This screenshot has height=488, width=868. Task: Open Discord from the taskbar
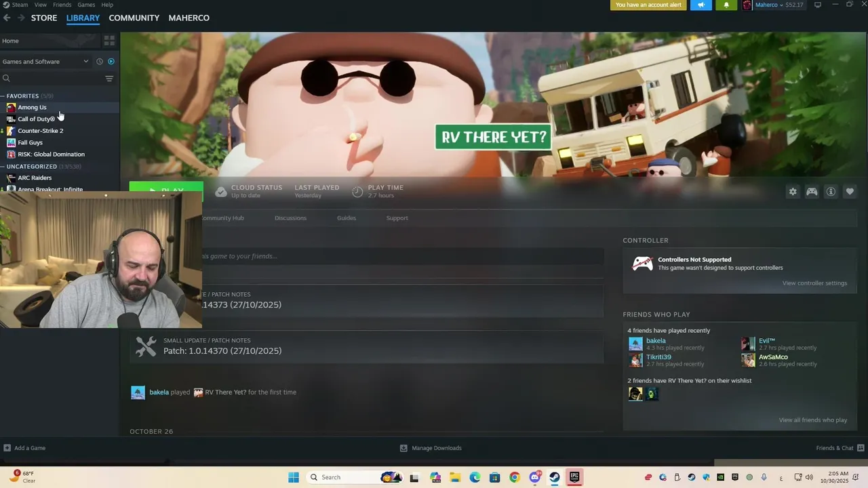click(x=535, y=477)
